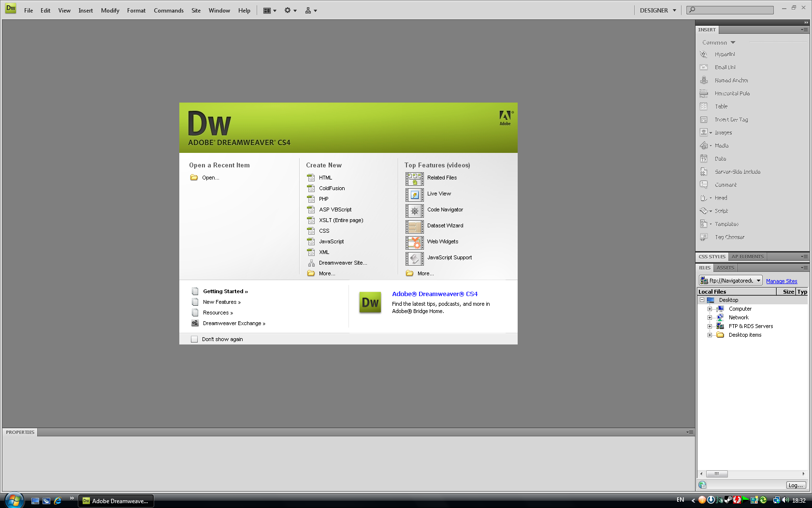Click Date icon in Insert panel
The image size is (812, 508).
click(704, 159)
